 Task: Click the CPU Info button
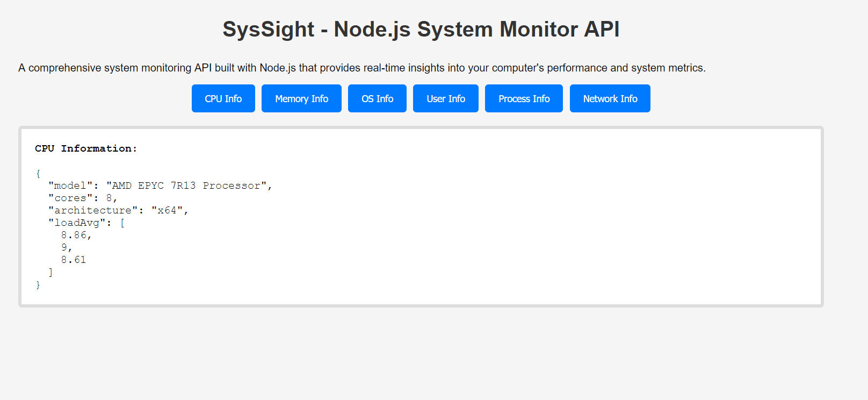(223, 98)
